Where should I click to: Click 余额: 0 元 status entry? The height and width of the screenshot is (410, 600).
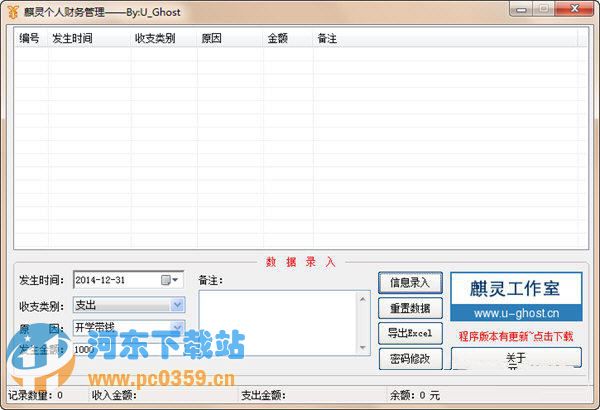click(415, 395)
